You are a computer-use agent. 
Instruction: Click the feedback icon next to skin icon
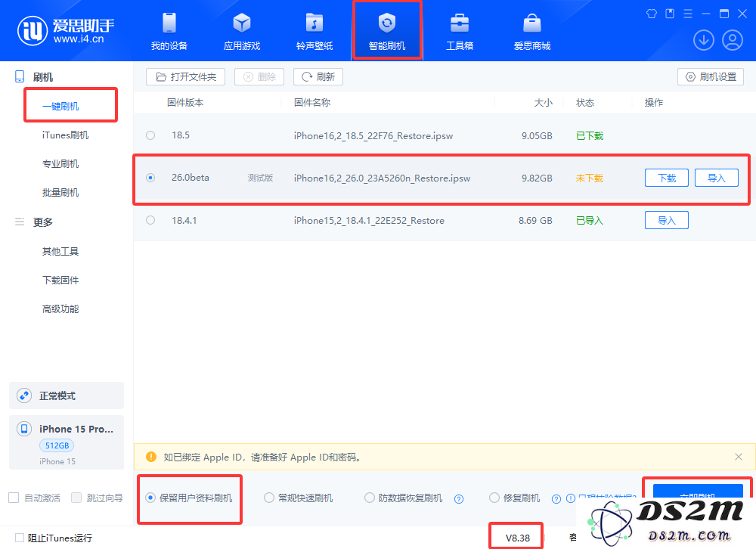pyautogui.click(x=670, y=14)
